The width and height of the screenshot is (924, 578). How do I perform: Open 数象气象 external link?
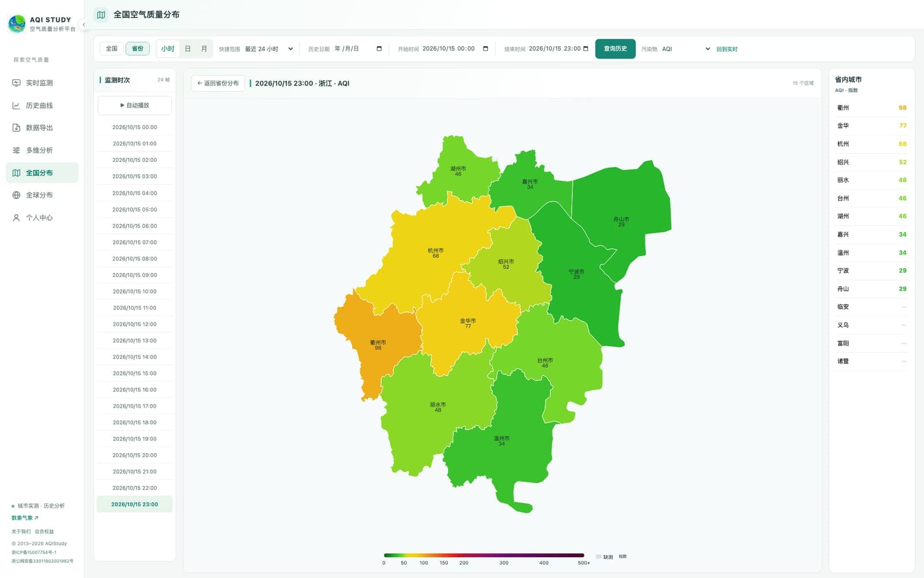(25, 518)
